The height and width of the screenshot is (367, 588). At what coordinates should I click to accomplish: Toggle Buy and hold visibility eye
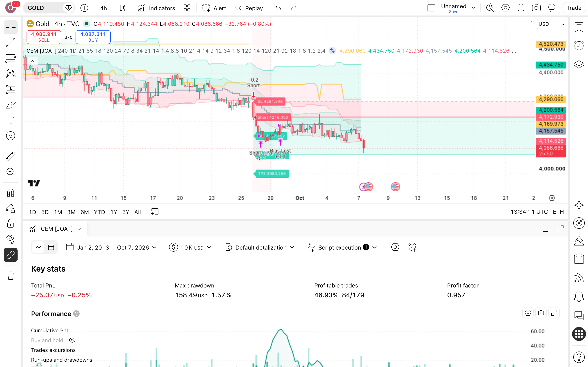[72, 340]
